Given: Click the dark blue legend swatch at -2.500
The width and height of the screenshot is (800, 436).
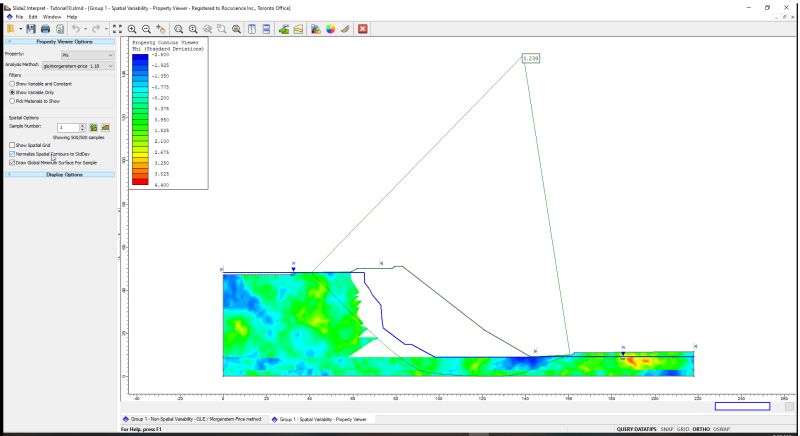Looking at the screenshot, I should (140, 58).
